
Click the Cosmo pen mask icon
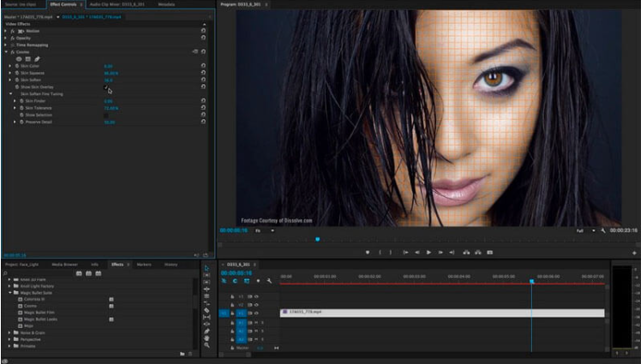coord(37,58)
